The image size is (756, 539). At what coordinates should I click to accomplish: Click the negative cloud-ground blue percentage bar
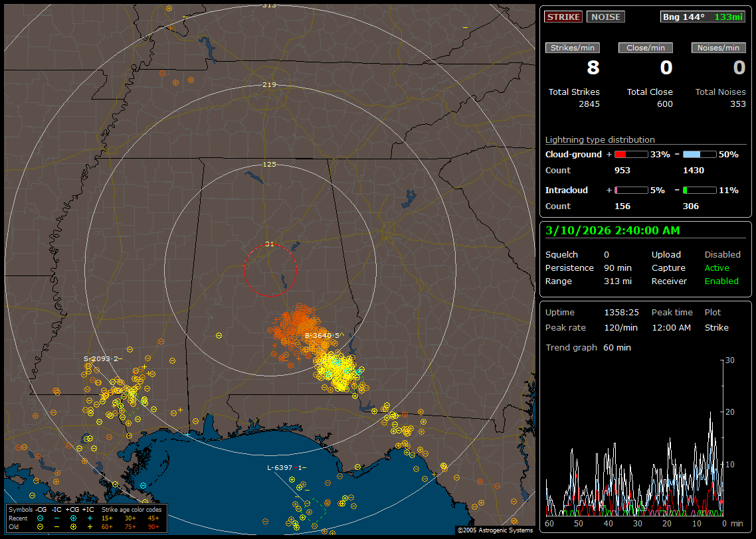tap(700, 154)
